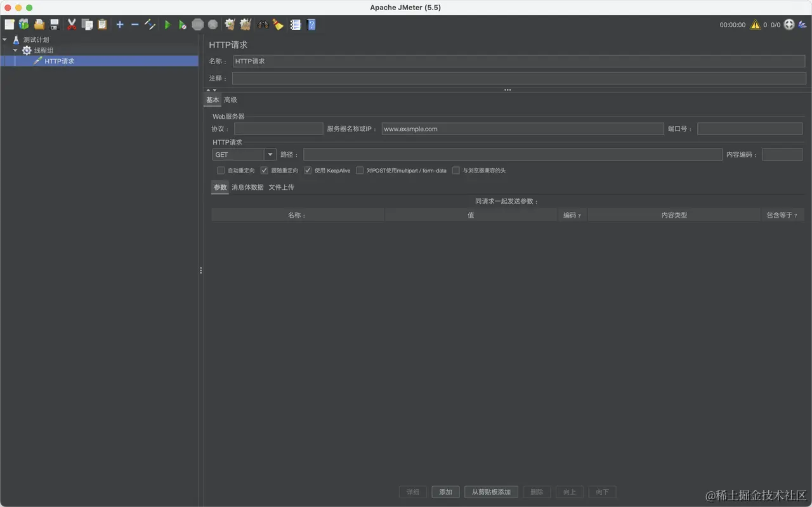Screen dimensions: 812x507
Task: Click the 详细 button
Action: [413, 492]
